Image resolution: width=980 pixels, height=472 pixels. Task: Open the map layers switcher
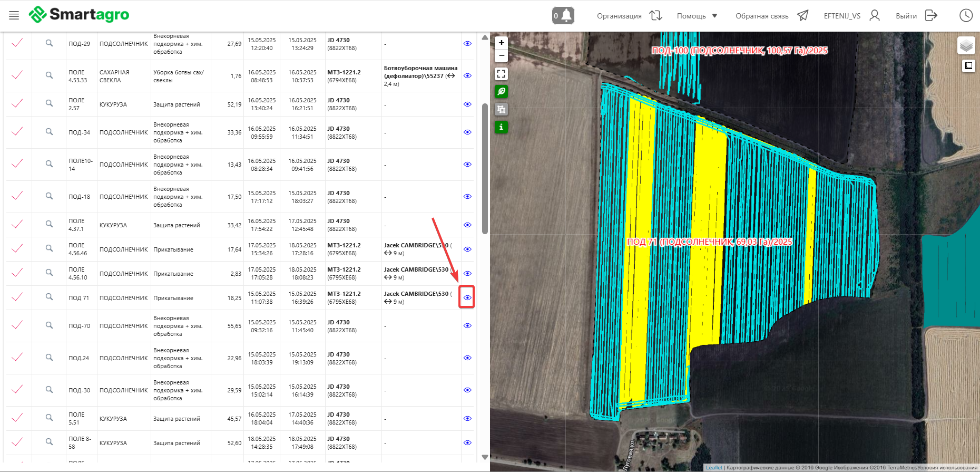pos(966,46)
